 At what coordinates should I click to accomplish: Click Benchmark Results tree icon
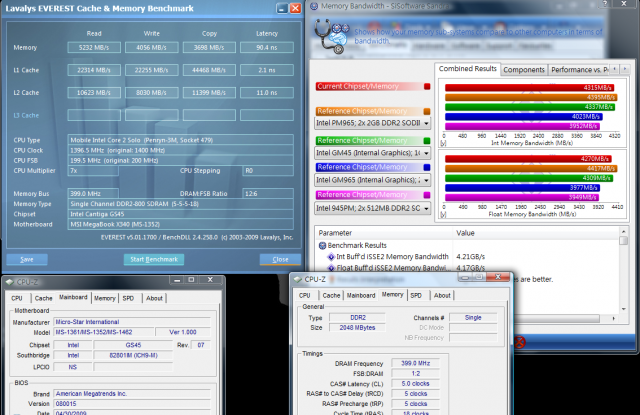coord(322,246)
